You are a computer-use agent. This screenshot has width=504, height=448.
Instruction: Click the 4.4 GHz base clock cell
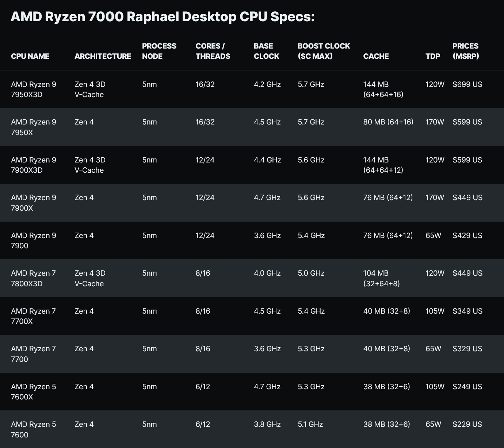point(267,160)
